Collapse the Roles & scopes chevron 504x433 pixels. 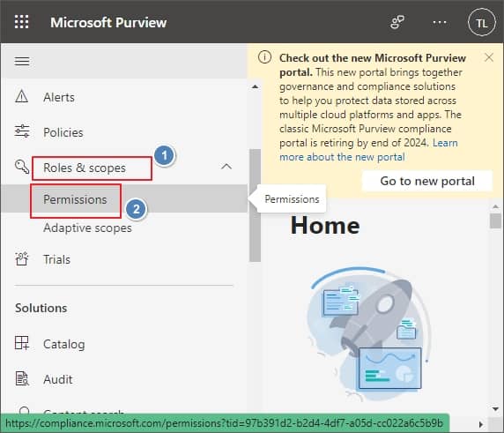click(x=226, y=167)
